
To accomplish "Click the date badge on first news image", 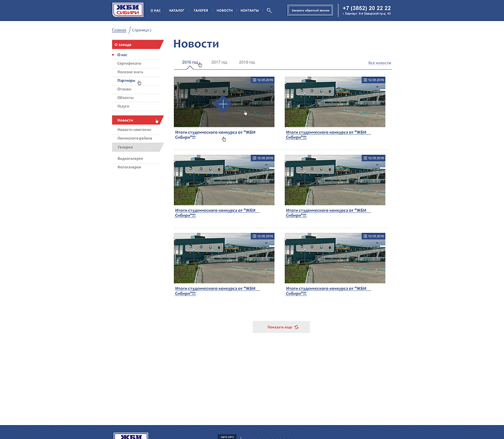I will 263,80.
